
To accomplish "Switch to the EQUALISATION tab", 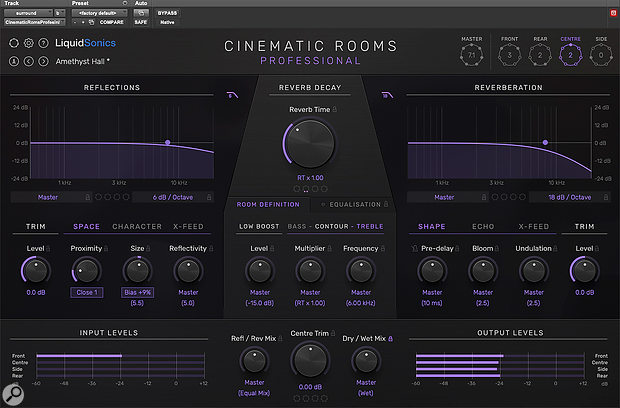I will click(355, 204).
